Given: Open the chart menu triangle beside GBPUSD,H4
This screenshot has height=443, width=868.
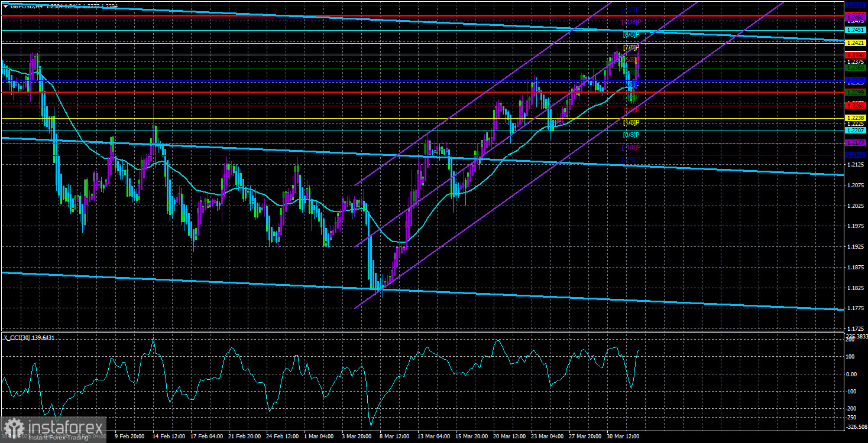Looking at the screenshot, I should (x=5, y=5).
